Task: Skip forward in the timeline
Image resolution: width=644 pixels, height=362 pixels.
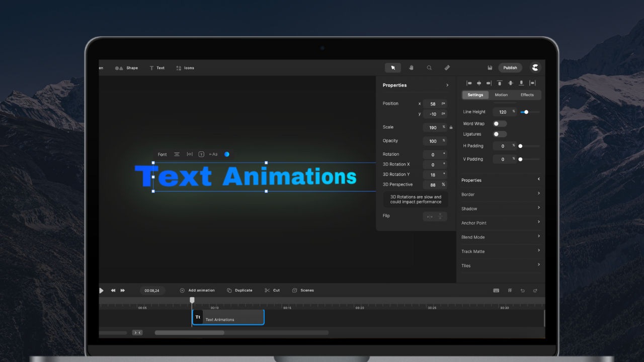Action: (x=123, y=291)
